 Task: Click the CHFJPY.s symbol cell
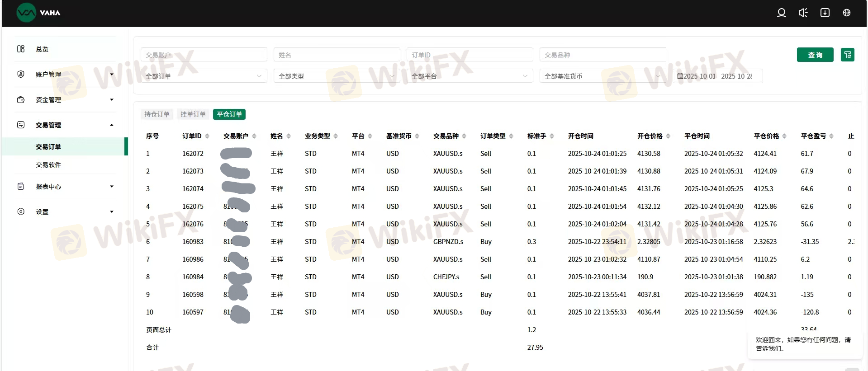point(446,277)
